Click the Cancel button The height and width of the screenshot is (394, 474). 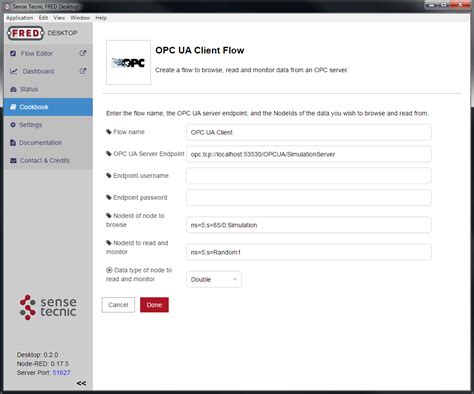point(118,305)
